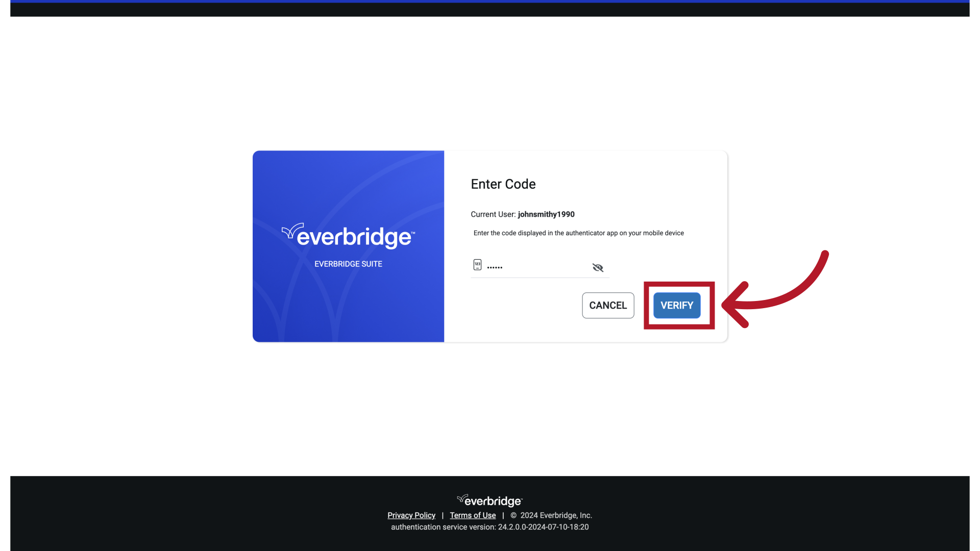
Task: Select the username johnsmithy1990
Action: pos(546,214)
